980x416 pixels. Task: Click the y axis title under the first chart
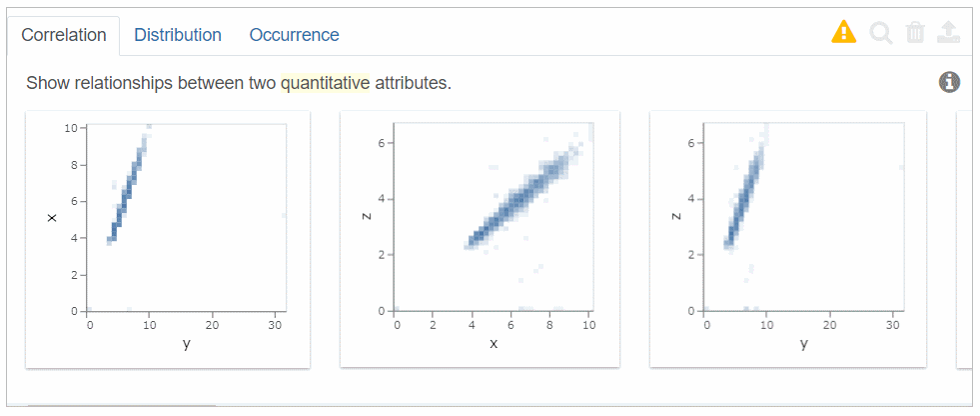point(186,345)
